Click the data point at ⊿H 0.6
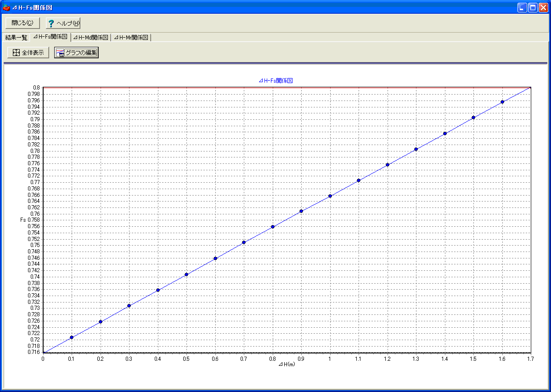Screen dimensions: 551x392 tap(215, 258)
